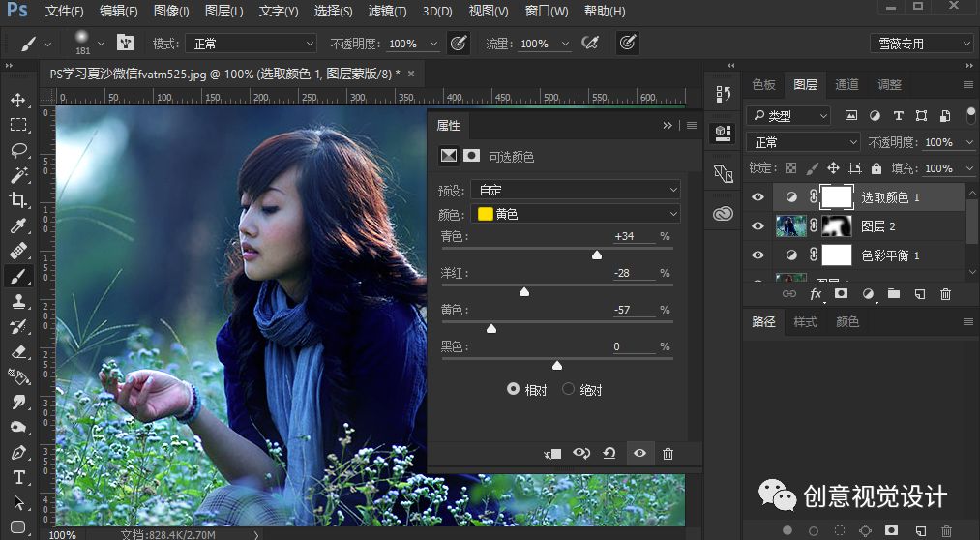
Task: Switch to the 调整 tab
Action: pyautogui.click(x=889, y=84)
